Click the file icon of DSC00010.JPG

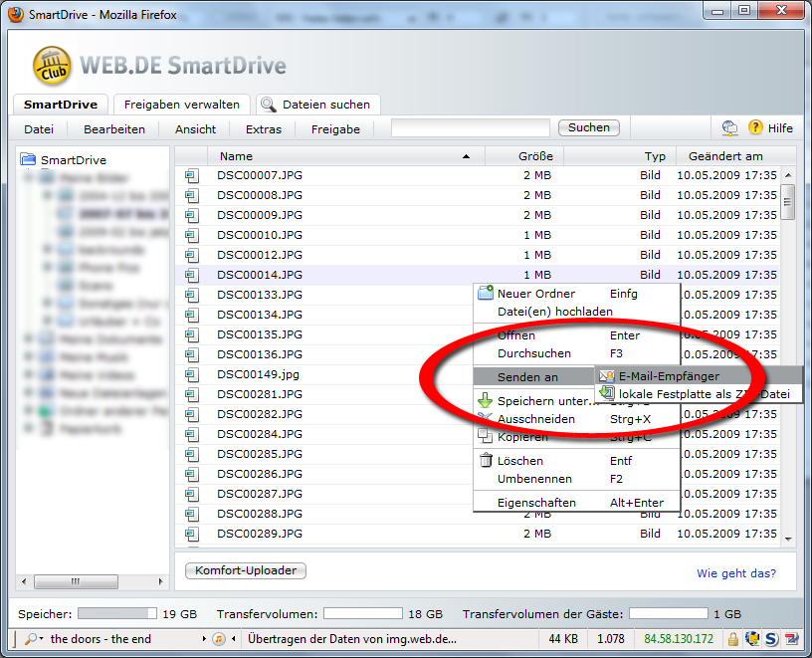(x=192, y=236)
